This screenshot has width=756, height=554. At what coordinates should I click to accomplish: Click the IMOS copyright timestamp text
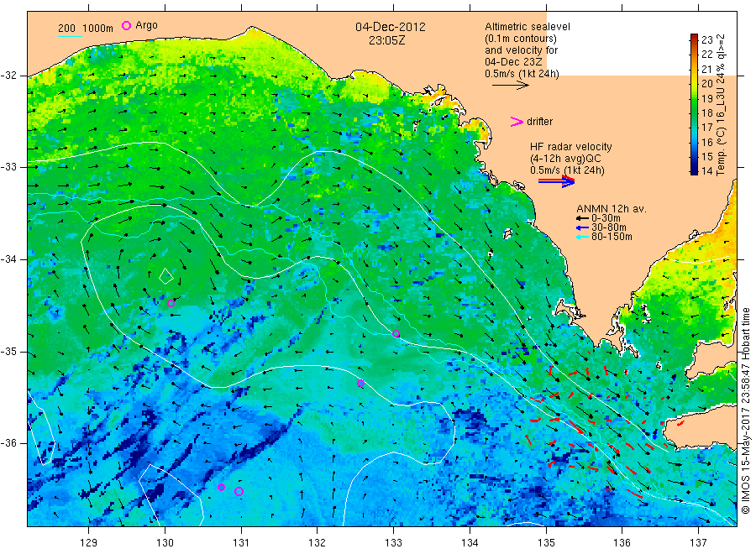tap(745, 410)
